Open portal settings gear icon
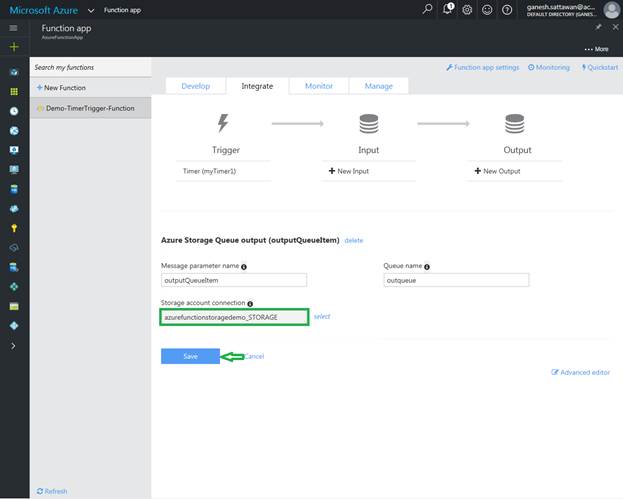This screenshot has width=623, height=499. click(x=467, y=9)
